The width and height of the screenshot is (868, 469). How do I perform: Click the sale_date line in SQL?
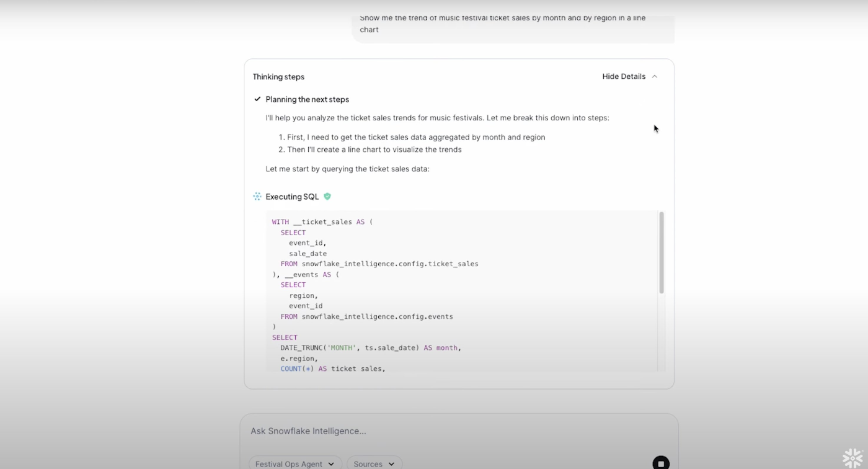pyautogui.click(x=308, y=253)
